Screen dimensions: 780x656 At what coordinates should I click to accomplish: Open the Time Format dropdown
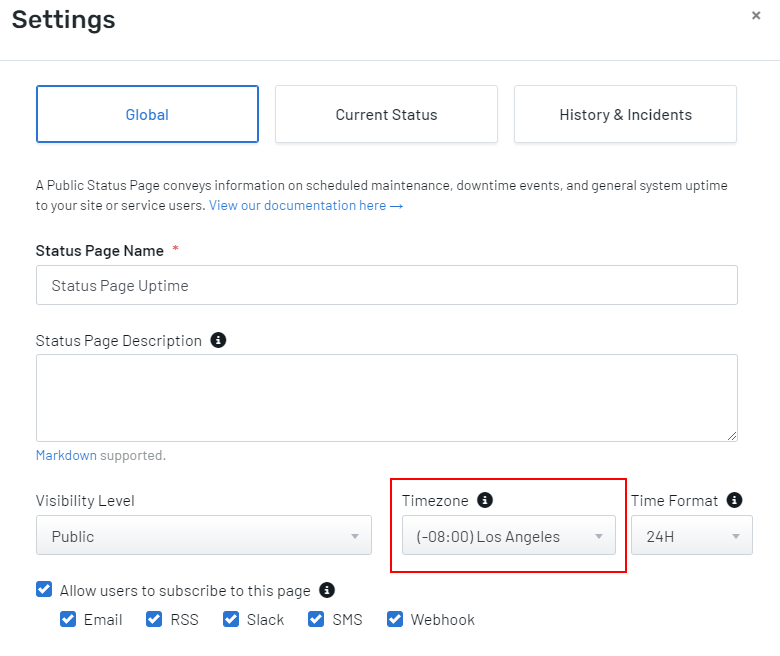tap(691, 536)
